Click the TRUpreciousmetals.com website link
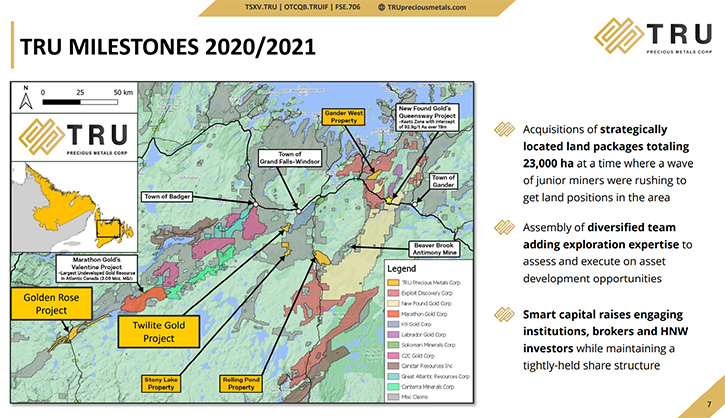725x418 pixels. 426,7
